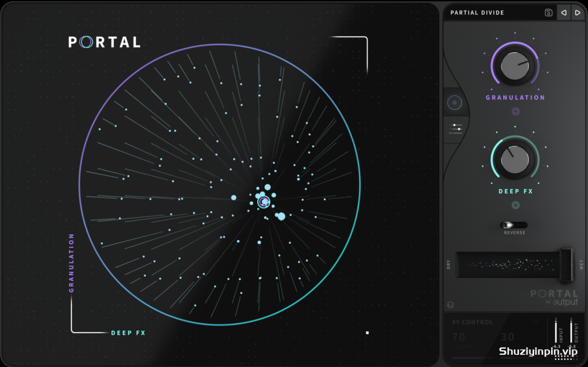Select the 30 percent XY value
This screenshot has height=367, width=588.
pyautogui.click(x=508, y=337)
